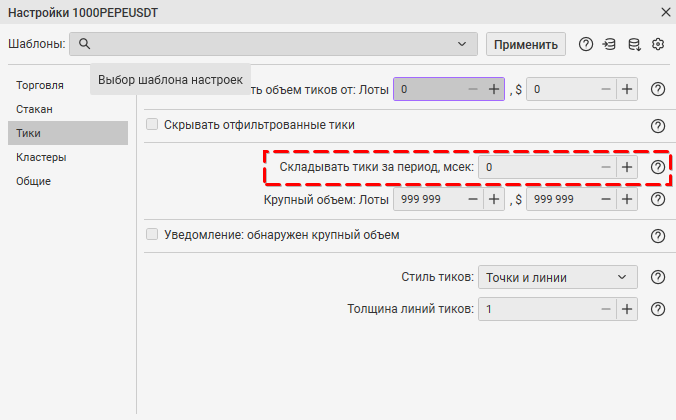Enable Скрывать отфильтрованные тики checkbox

tap(153, 125)
